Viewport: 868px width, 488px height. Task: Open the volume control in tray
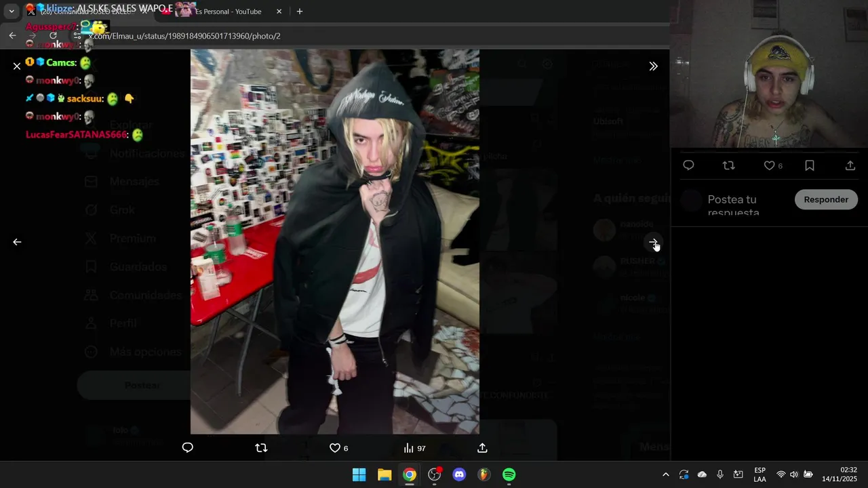tap(794, 474)
